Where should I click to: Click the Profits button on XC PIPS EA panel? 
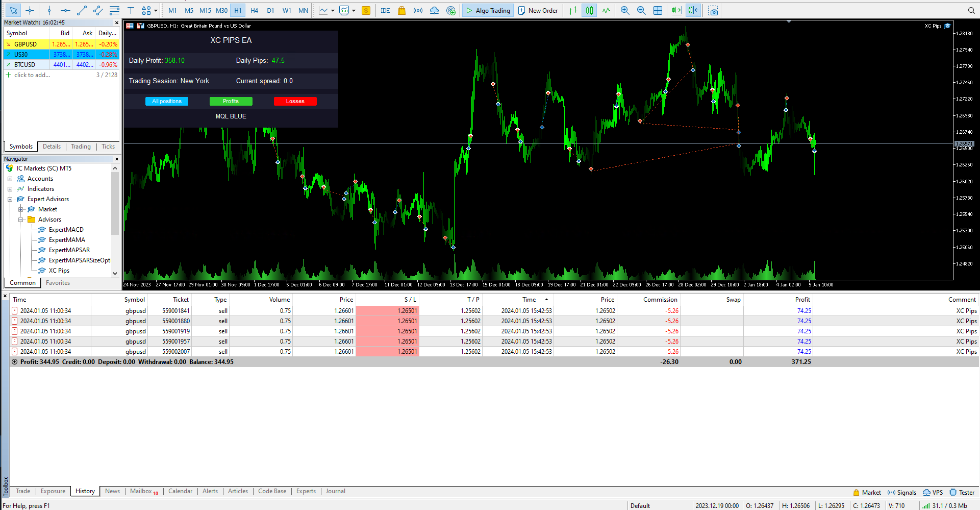(x=231, y=101)
